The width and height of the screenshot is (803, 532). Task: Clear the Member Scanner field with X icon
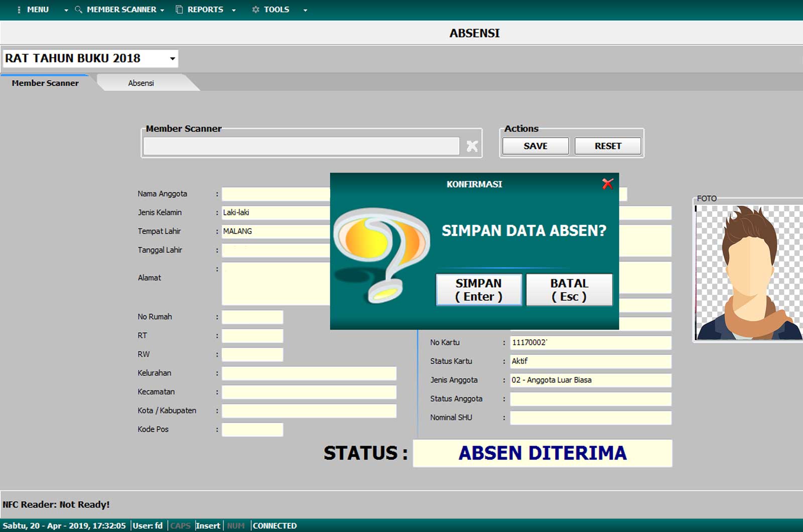click(472, 146)
